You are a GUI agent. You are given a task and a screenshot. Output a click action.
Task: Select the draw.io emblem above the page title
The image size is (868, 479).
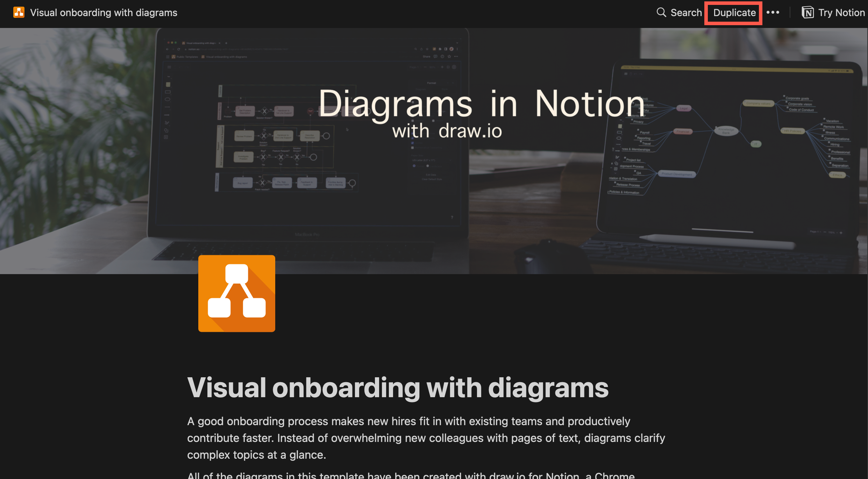point(236,293)
